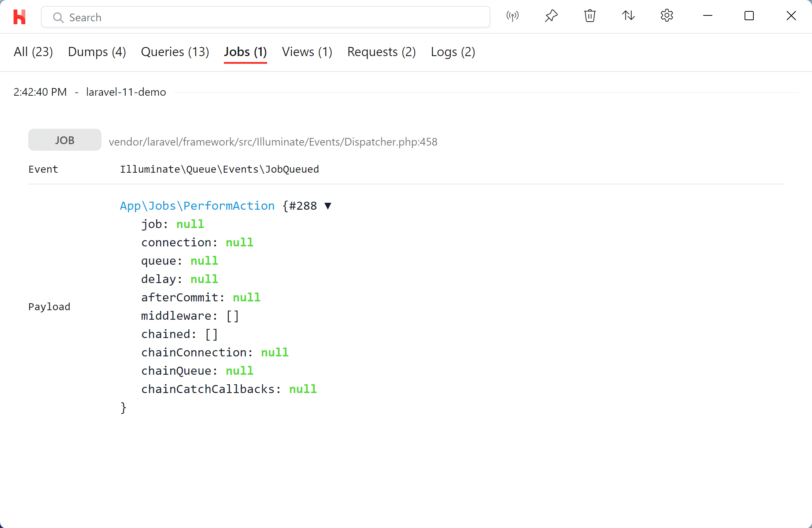
Task: Maximize the dumps window
Action: [x=749, y=16]
